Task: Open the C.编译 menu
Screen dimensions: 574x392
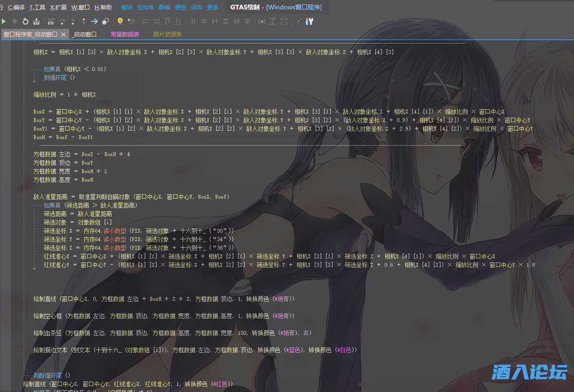Action: pos(17,8)
